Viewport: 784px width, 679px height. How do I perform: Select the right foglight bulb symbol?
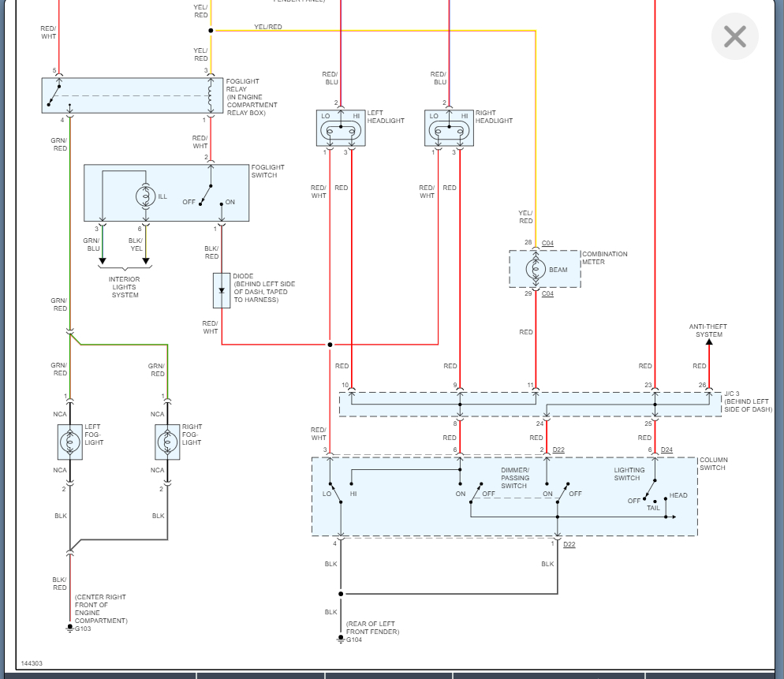pyautogui.click(x=167, y=442)
